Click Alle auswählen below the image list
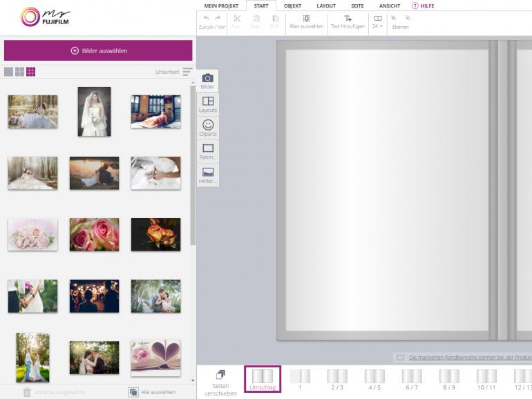The width and height of the screenshot is (532, 399). pos(152,392)
